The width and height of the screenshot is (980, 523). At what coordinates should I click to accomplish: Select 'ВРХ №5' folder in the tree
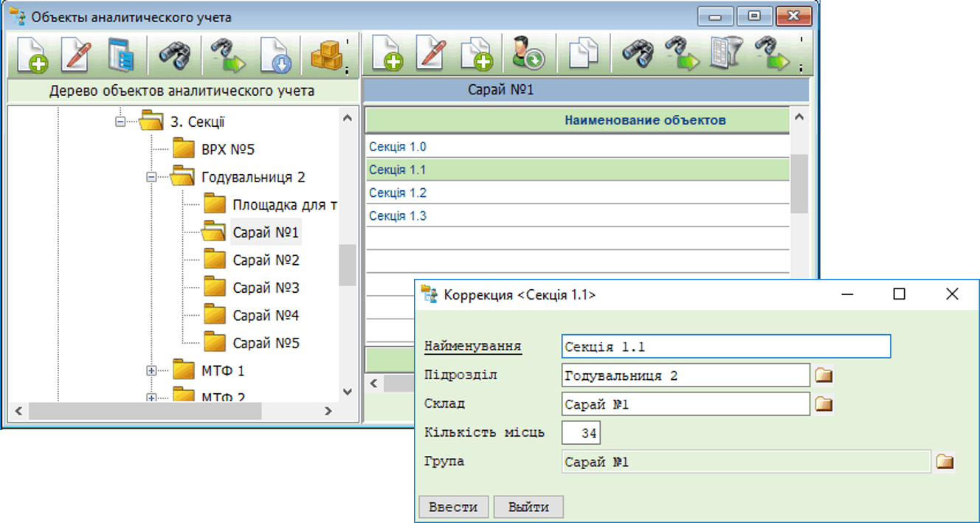pos(227,150)
